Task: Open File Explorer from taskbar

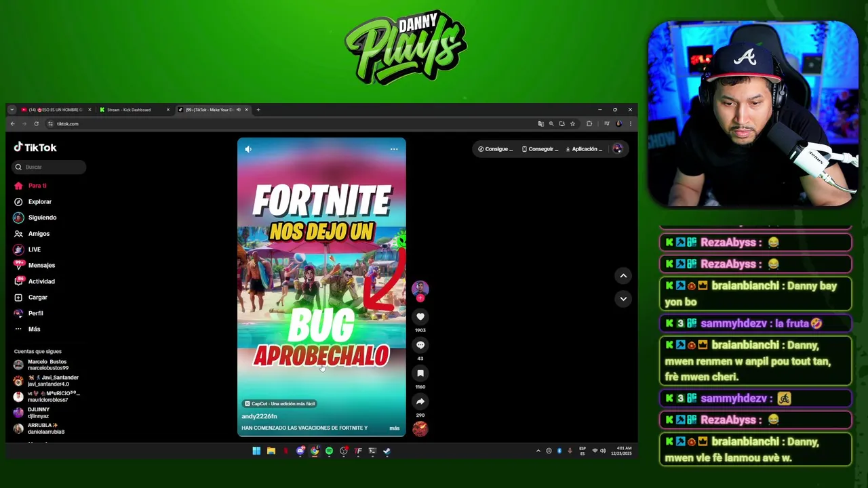Action: tap(271, 451)
